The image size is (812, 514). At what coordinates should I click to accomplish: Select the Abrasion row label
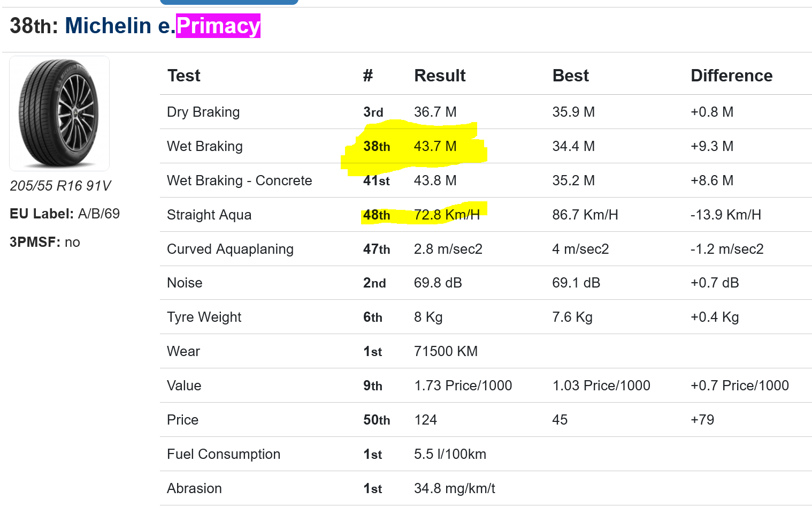[x=194, y=488]
